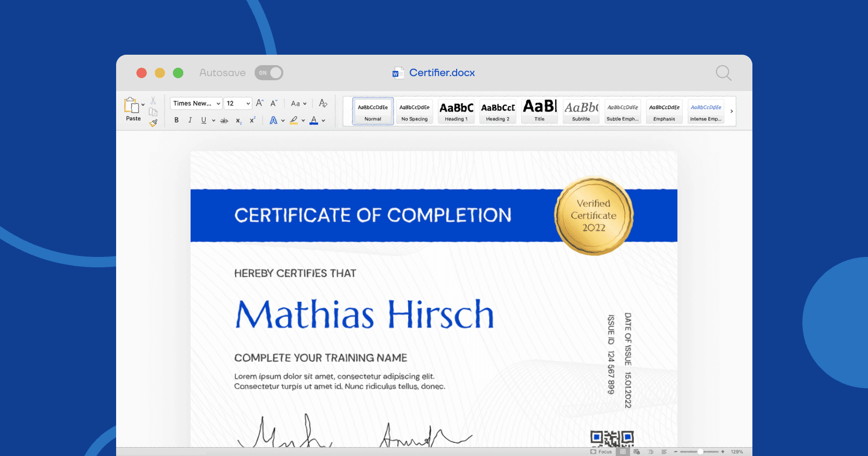Click the Format Painter brush icon
The image size is (868, 456).
coord(153,123)
